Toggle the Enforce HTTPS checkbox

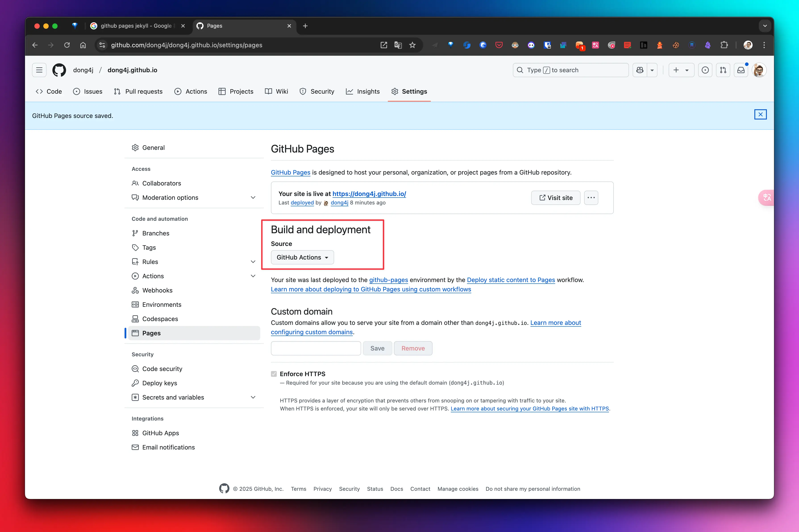[274, 374]
